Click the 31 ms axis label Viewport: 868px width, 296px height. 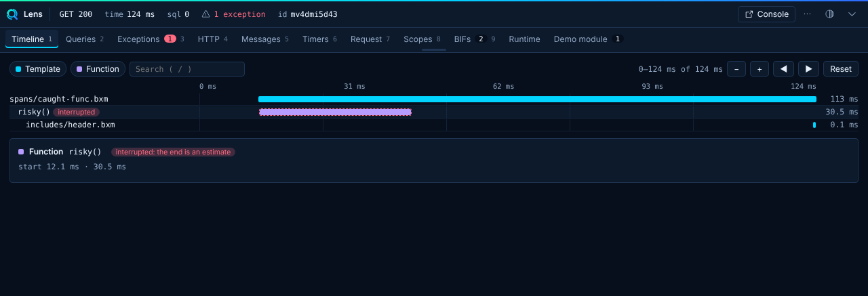(355, 87)
